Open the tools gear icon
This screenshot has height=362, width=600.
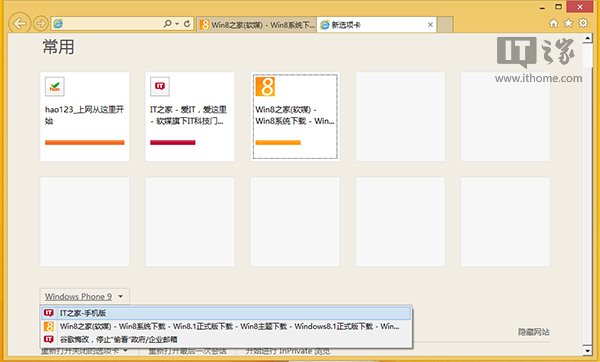(583, 23)
